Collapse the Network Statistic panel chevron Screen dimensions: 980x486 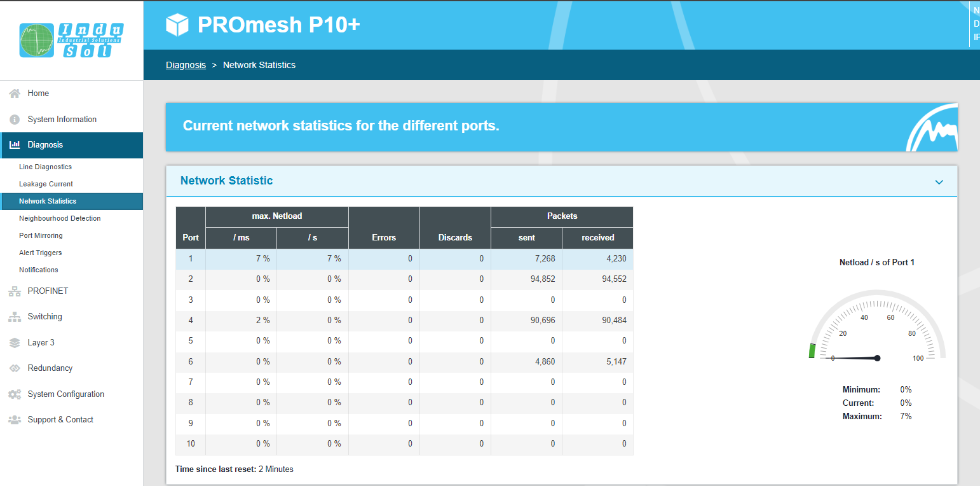click(x=939, y=183)
